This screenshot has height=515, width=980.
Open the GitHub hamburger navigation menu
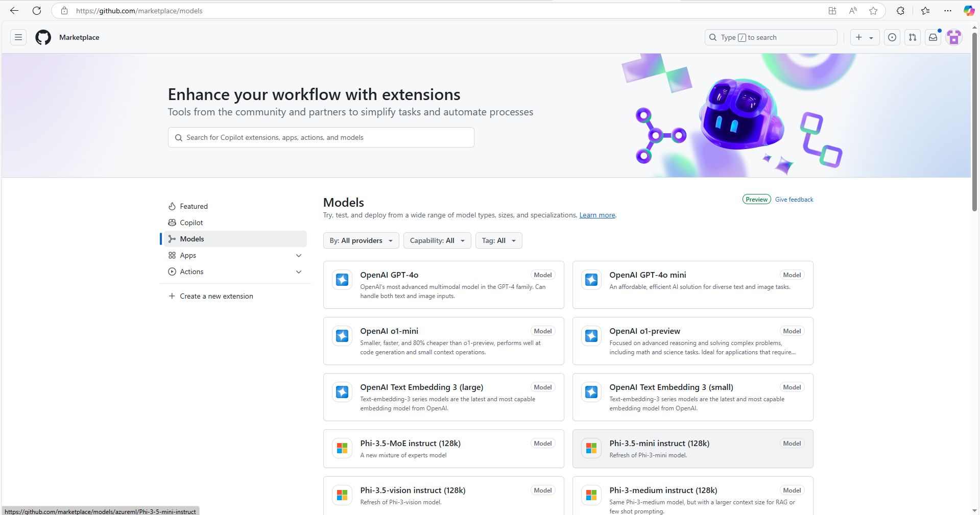click(18, 37)
